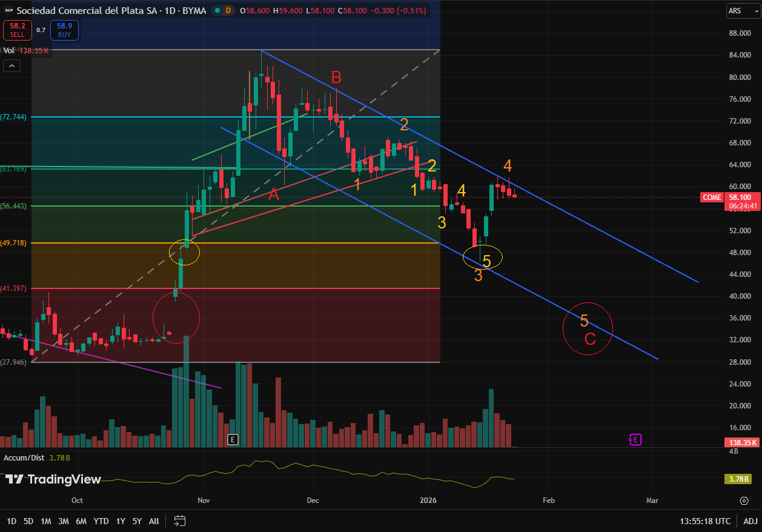The height and width of the screenshot is (532, 762).
Task: Open the Go to date calendar icon
Action: [179, 520]
